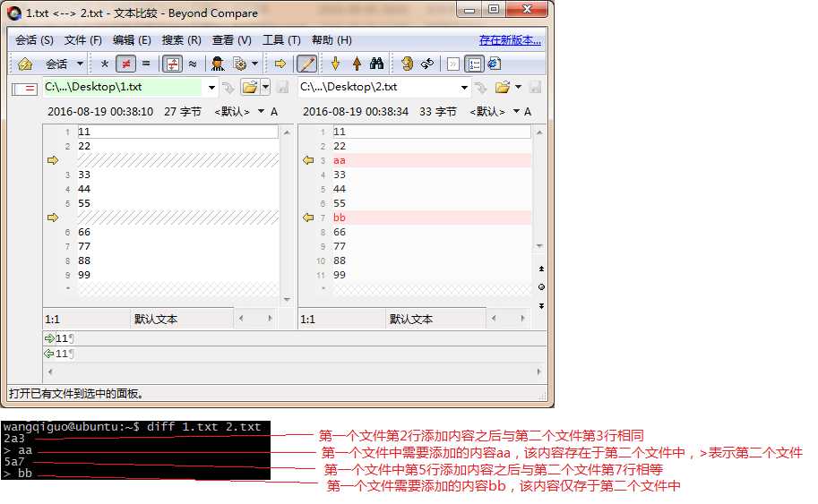Screen dimensions: 818x504
Task: Click left save file disk icon
Action: coord(283,87)
